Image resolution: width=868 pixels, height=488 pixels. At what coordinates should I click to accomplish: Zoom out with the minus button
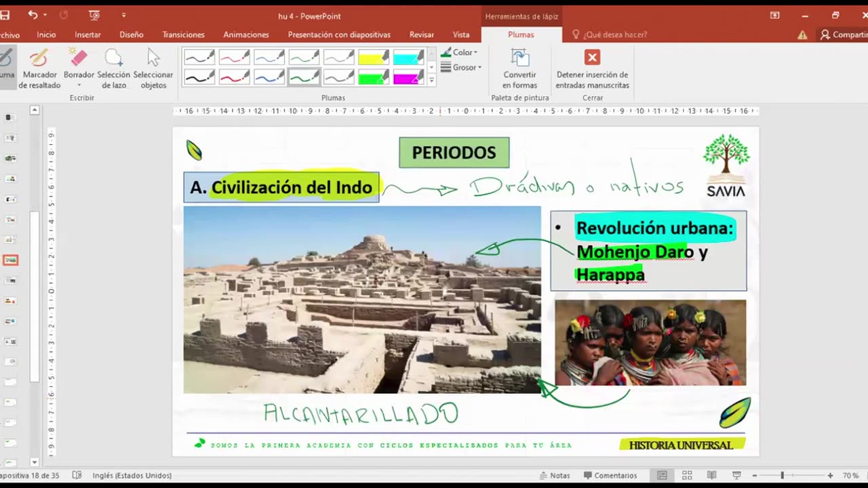[x=755, y=475]
